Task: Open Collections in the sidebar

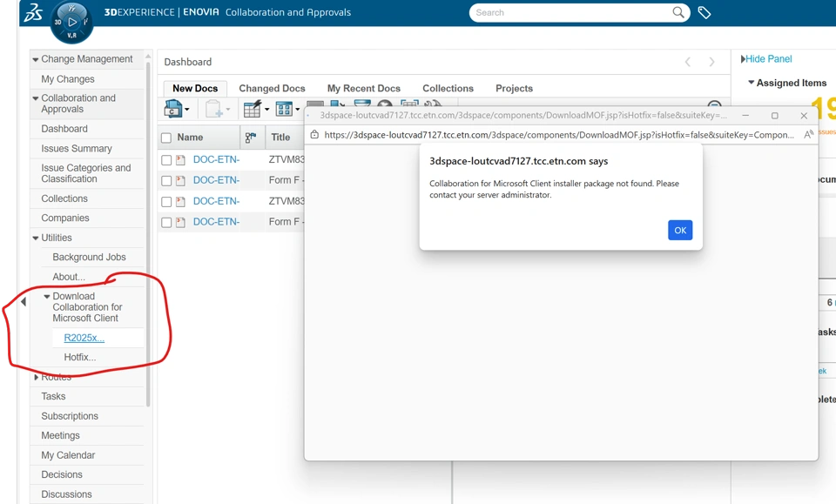Action: [64, 198]
